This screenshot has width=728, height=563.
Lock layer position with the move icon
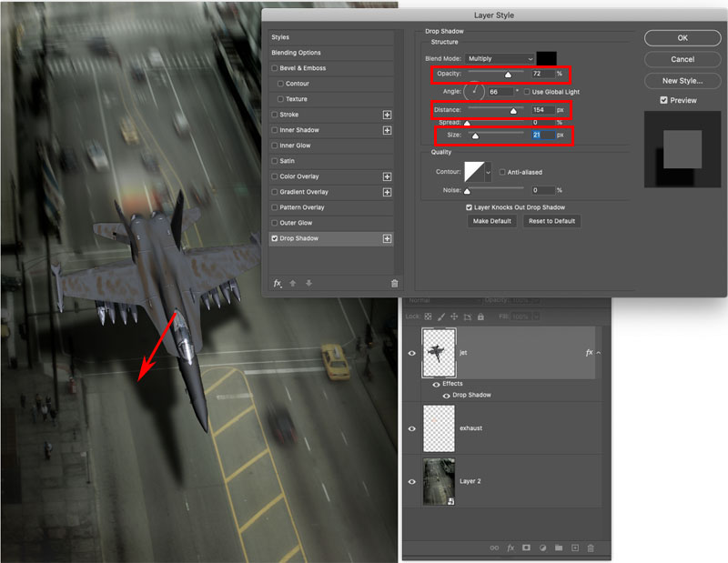tap(454, 317)
